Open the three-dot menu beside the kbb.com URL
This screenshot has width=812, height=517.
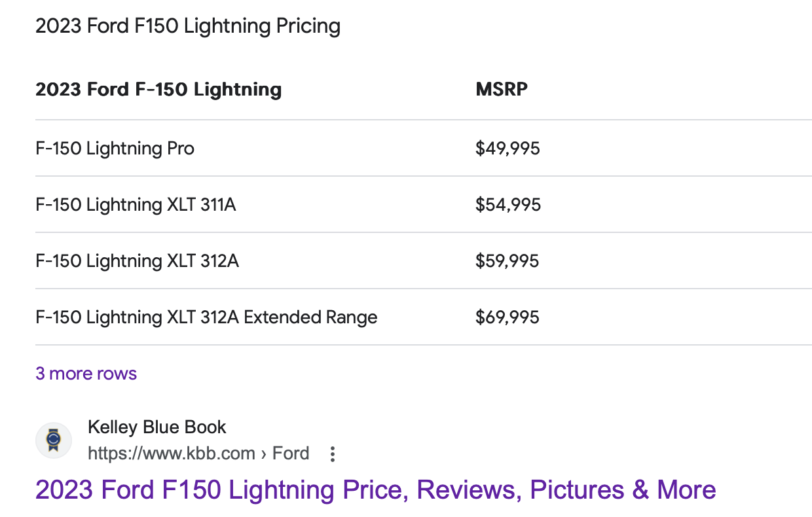[333, 454]
